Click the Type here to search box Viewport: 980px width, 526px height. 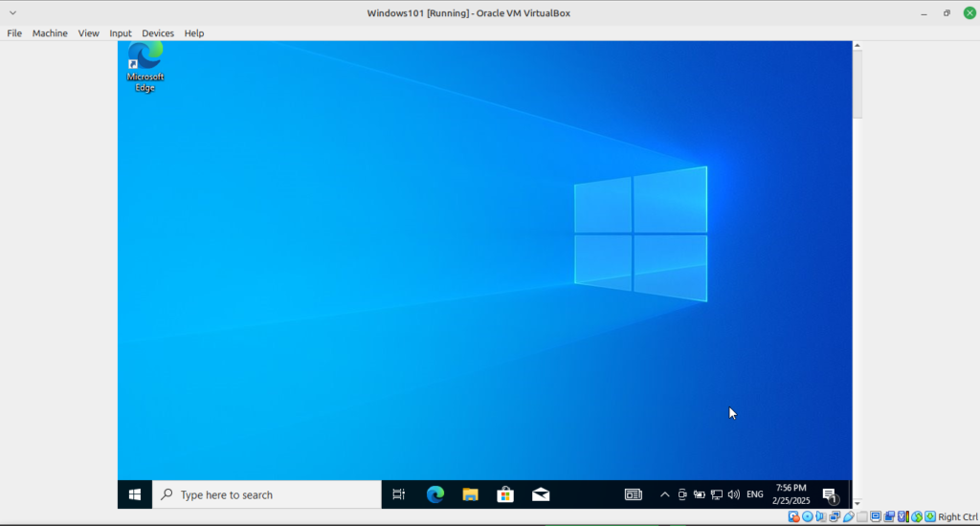[267, 494]
